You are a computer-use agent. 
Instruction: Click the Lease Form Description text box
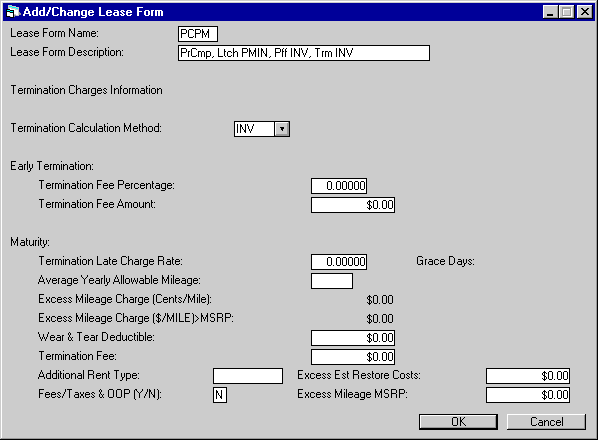(x=304, y=53)
